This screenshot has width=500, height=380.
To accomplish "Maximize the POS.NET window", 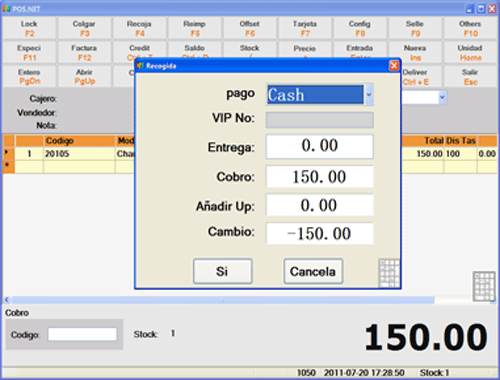I will tap(481, 9).
